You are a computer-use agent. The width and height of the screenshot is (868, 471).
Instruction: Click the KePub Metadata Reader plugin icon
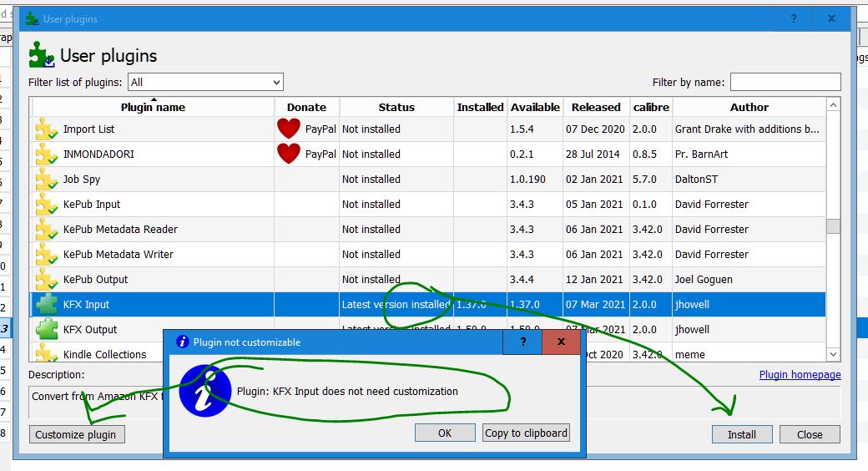(47, 229)
